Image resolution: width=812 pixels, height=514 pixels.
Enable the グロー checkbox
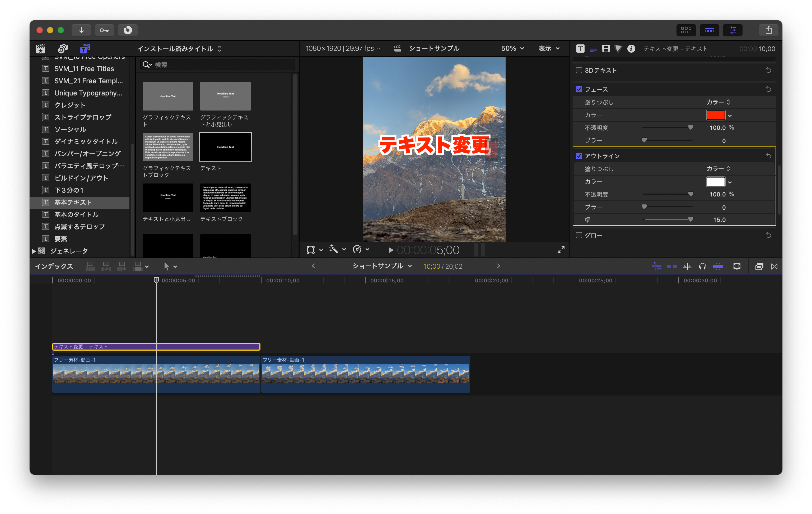tap(579, 235)
